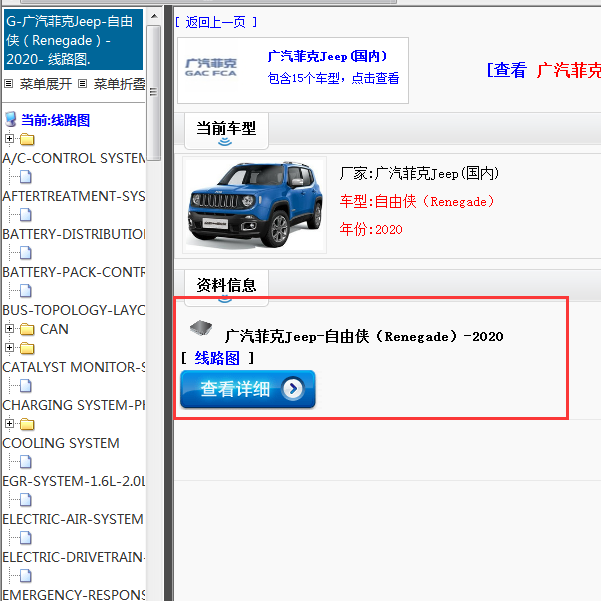Click 包含15个车型,点击查看 link
Viewport: 601px width, 601px height.
pyautogui.click(x=333, y=78)
